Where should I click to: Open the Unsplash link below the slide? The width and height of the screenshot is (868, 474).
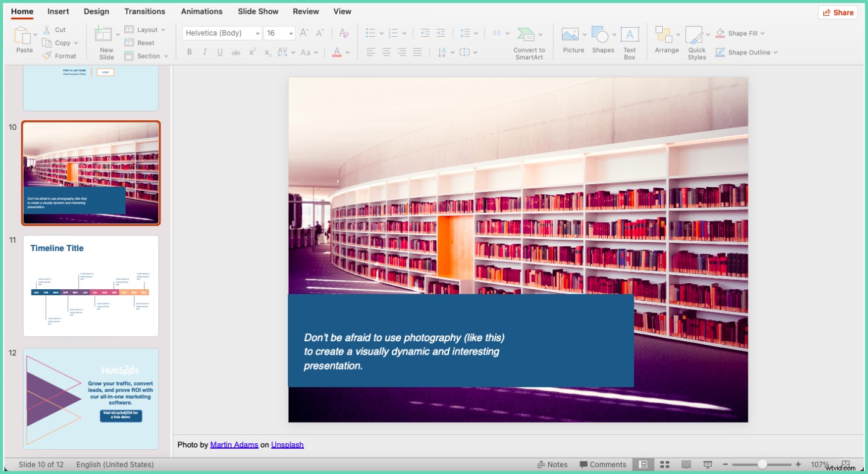point(287,444)
